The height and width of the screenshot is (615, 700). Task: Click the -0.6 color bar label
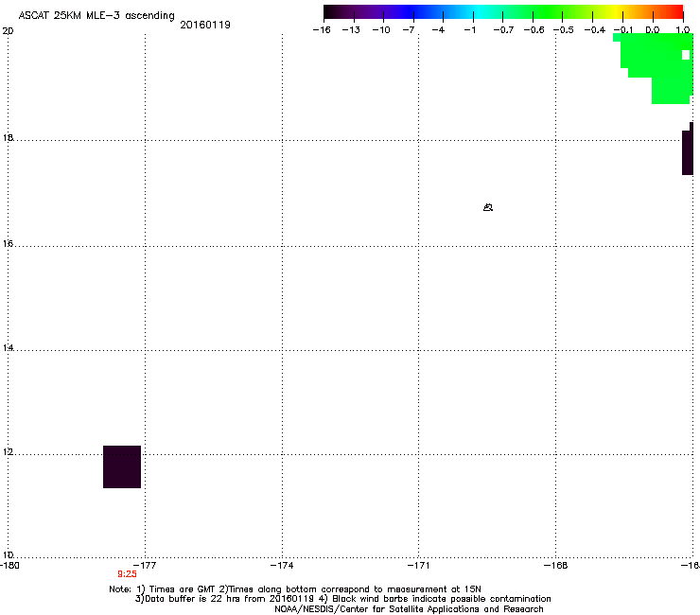point(534,30)
